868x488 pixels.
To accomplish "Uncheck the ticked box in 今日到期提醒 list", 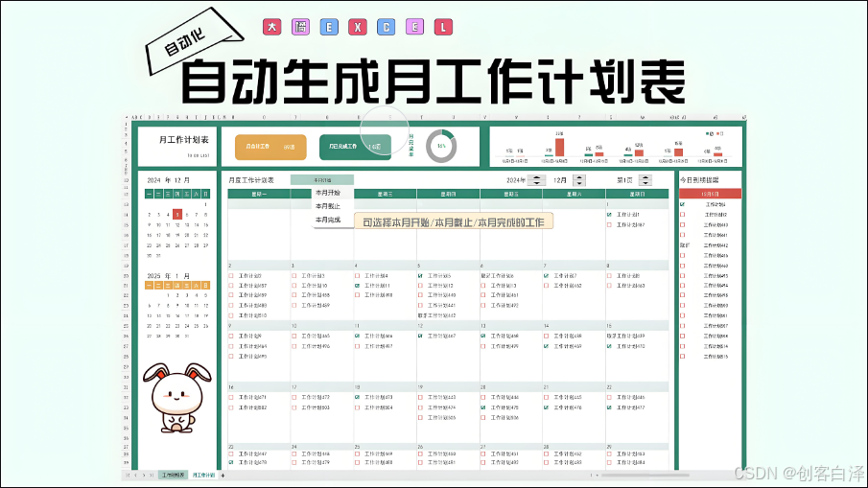I will 683,204.
